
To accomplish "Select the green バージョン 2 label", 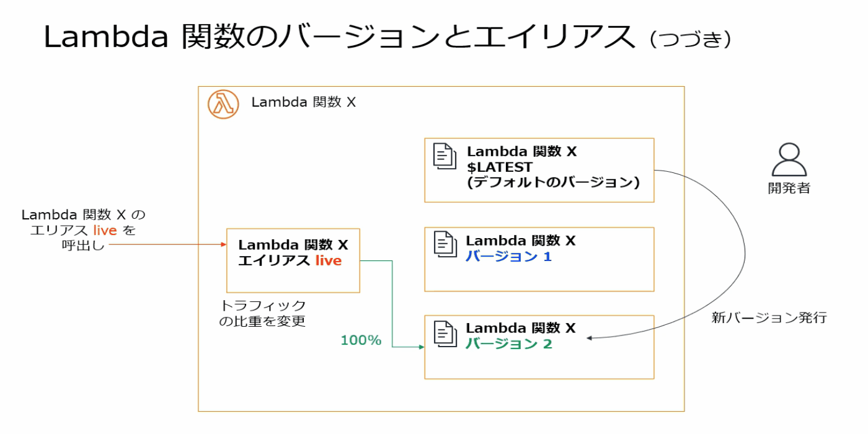I will point(508,343).
